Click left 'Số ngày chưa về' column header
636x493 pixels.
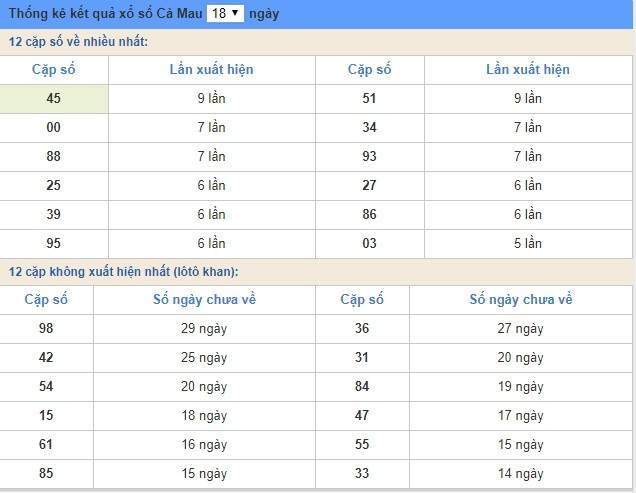[x=204, y=299]
